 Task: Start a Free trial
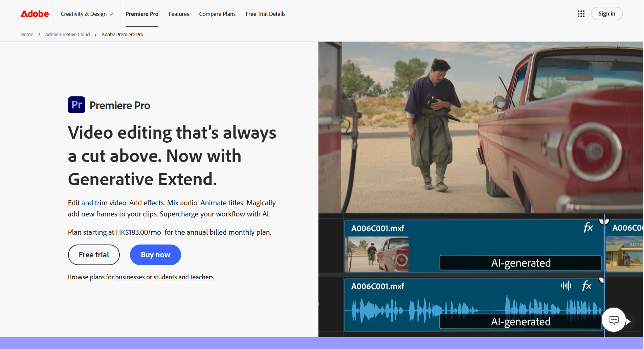tap(94, 255)
